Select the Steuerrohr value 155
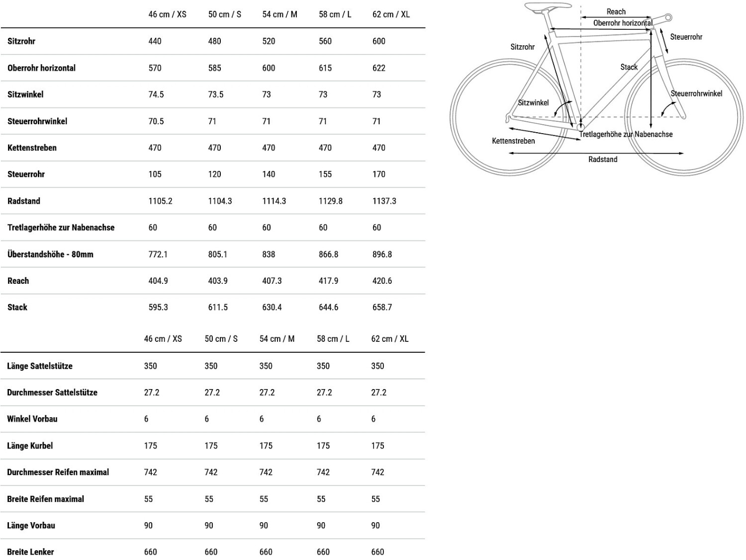The height and width of the screenshot is (560, 746). click(325, 174)
